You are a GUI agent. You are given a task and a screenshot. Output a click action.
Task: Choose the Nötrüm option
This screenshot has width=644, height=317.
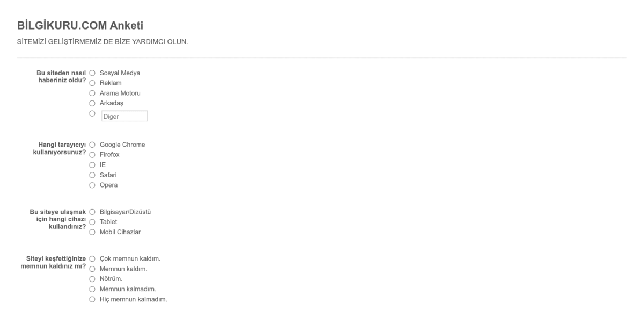(92, 278)
